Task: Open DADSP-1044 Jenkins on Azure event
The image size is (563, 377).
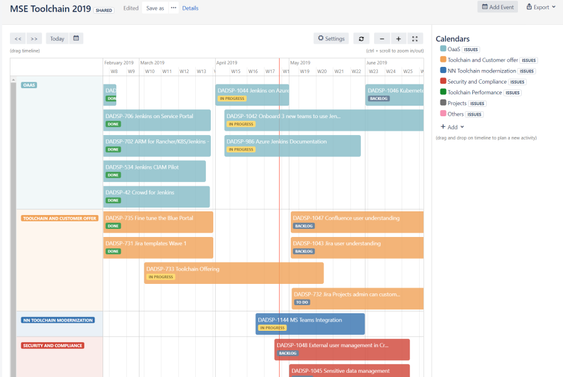Action: (x=252, y=95)
